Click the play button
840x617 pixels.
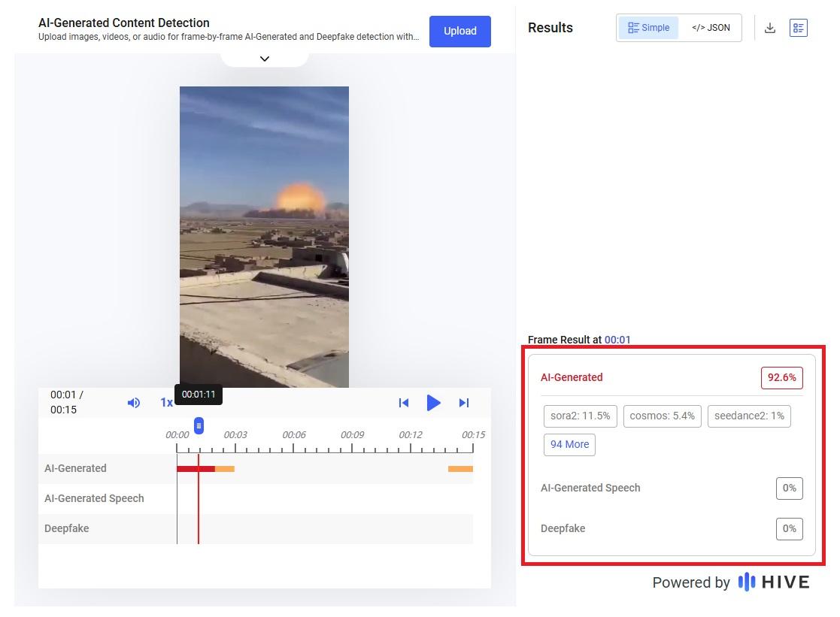coord(433,403)
